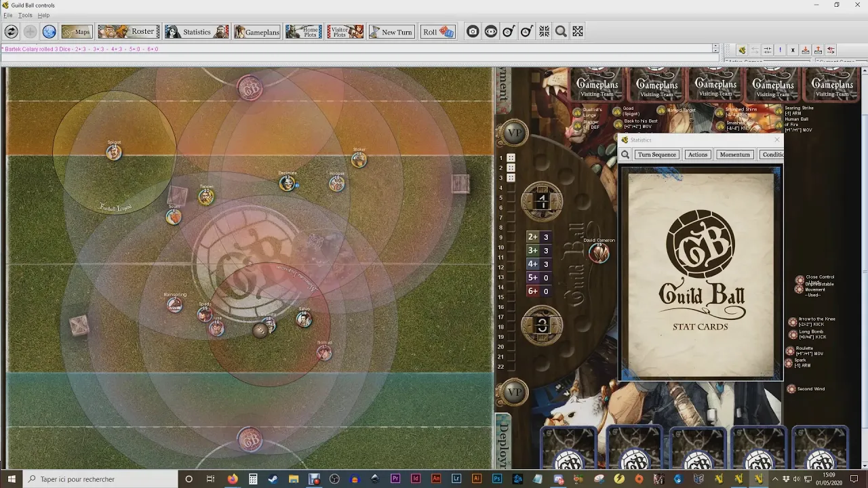Screen dimensions: 868x488
Task: Click the red up-arrow tray icon
Action: pos(818,50)
